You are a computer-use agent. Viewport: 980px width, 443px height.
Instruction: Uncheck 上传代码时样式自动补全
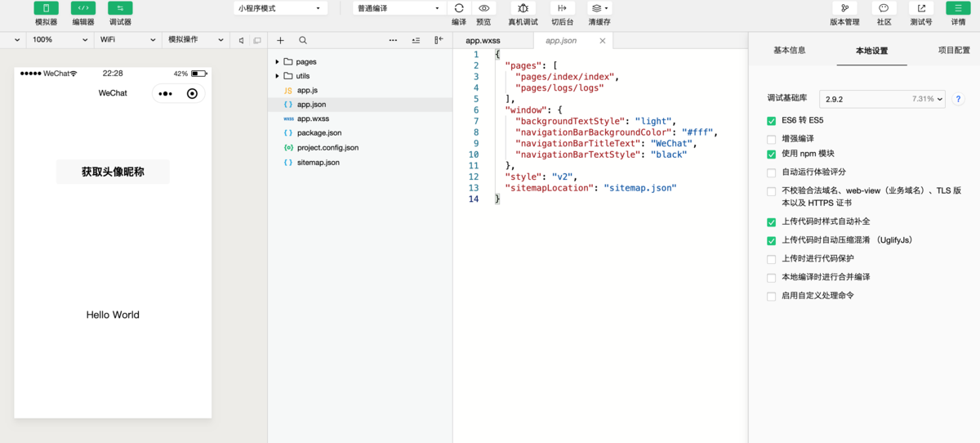(x=771, y=222)
